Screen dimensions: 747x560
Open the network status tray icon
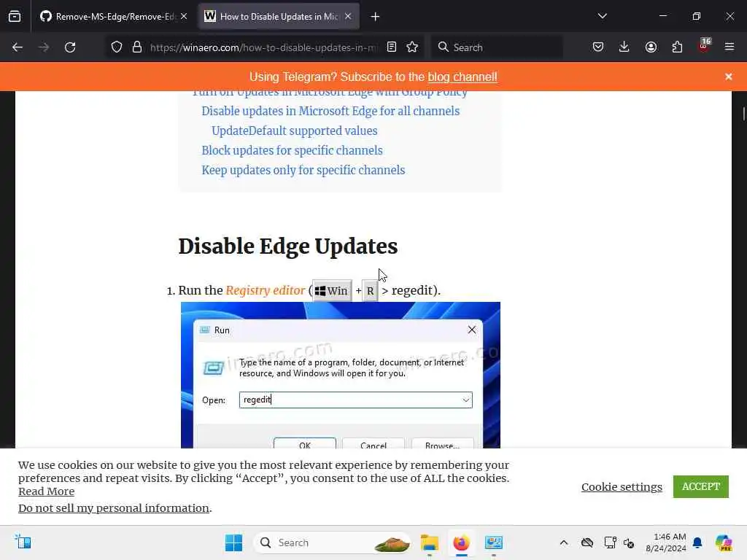(x=611, y=542)
